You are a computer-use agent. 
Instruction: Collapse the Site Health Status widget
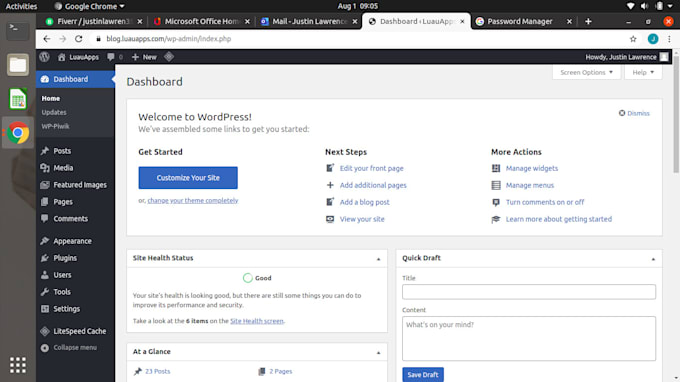(x=378, y=259)
